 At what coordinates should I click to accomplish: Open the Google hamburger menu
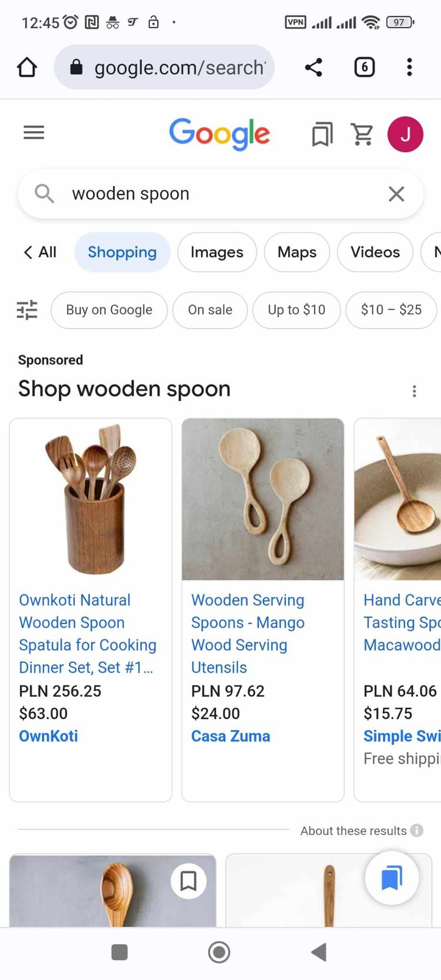(34, 133)
